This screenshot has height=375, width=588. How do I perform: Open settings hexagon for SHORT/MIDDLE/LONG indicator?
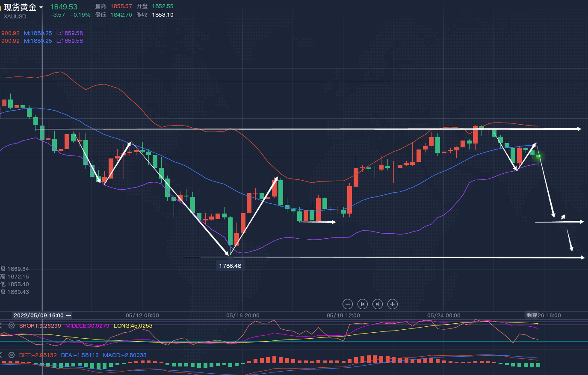click(x=12, y=325)
